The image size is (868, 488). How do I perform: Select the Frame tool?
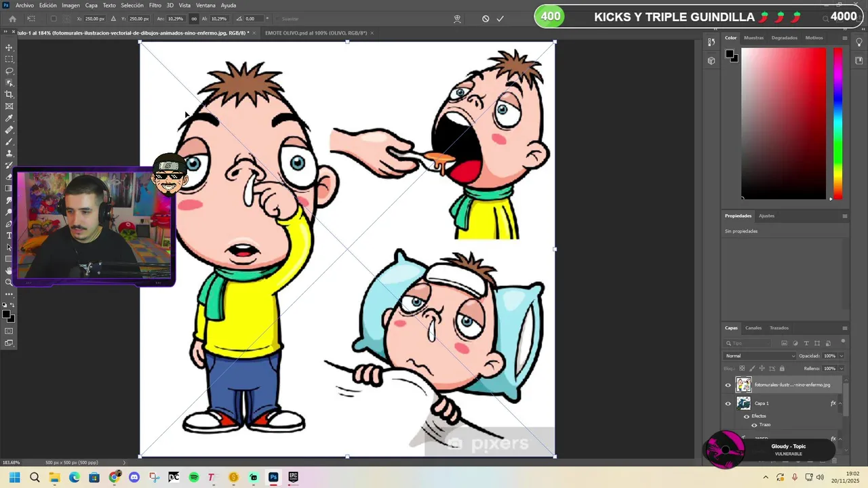(x=9, y=106)
